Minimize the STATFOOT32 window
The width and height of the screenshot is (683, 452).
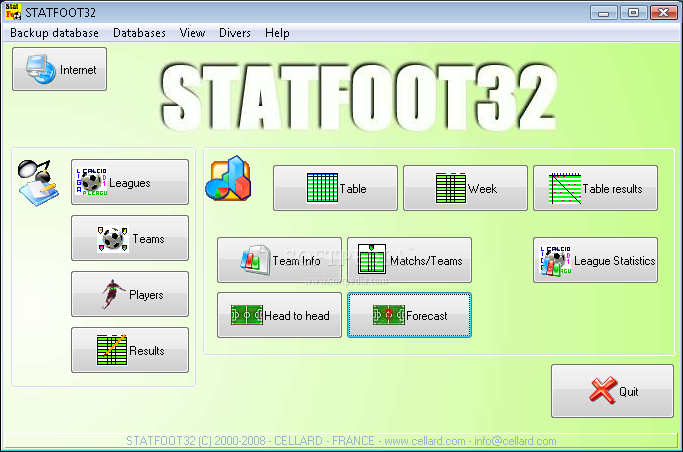coord(603,13)
